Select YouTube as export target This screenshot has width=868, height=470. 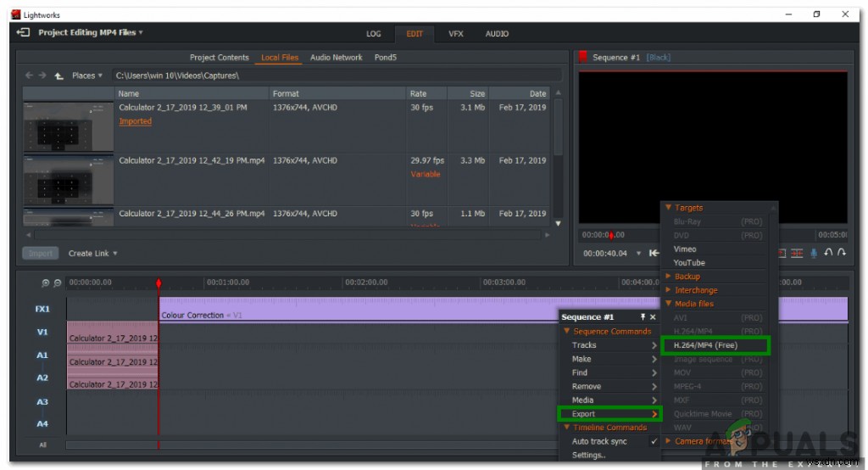coord(688,263)
